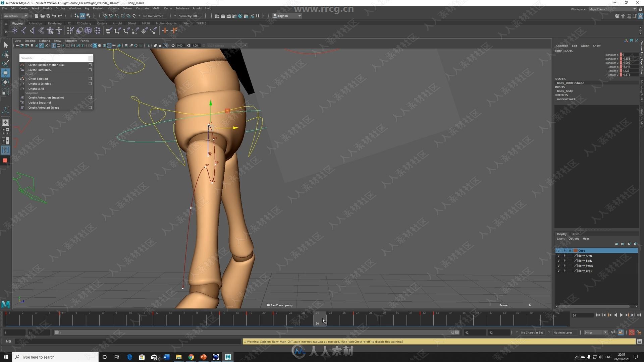Image resolution: width=644 pixels, height=362 pixels.
Task: Select the Create Locator shelf icon
Action: (15, 31)
